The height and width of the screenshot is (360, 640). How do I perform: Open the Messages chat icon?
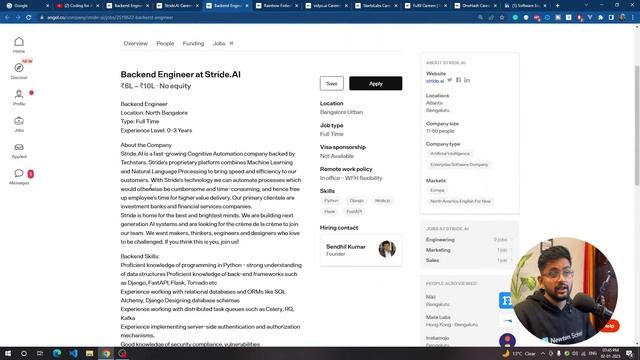[x=19, y=173]
